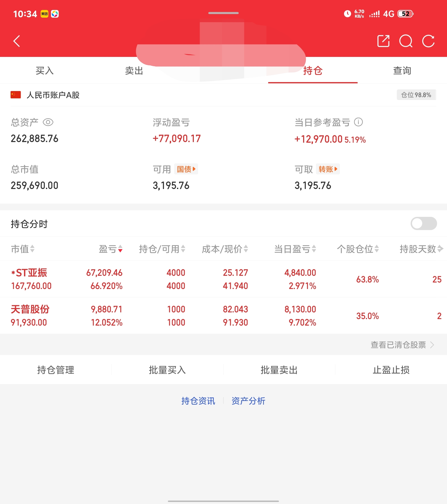Tap info icon beside 当日参考盈亏
Screen dimensions: 447x504
point(358,122)
